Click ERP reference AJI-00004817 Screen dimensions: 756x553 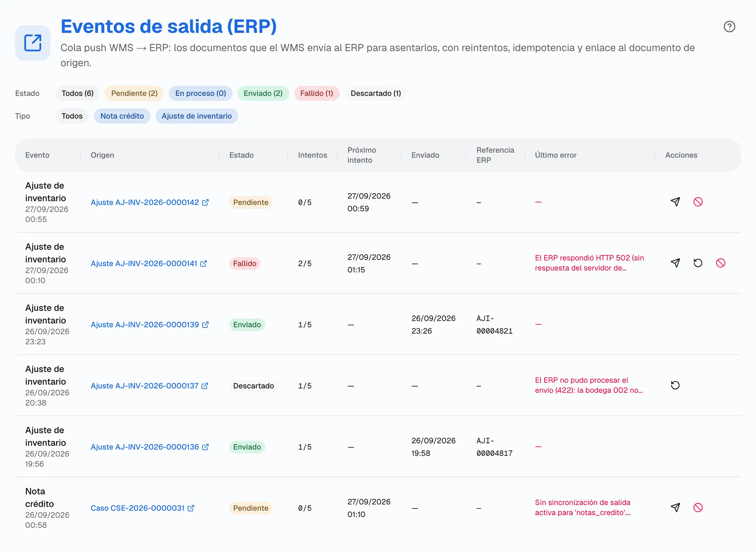(494, 447)
